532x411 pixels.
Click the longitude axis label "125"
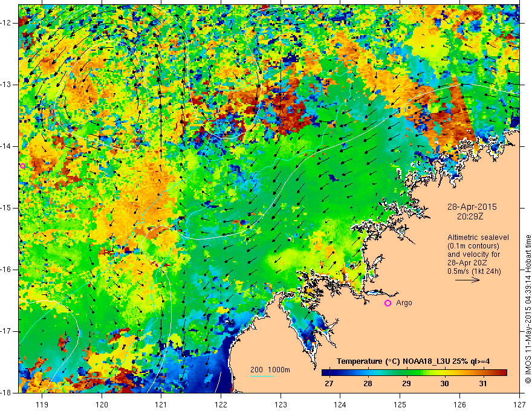coord(400,404)
